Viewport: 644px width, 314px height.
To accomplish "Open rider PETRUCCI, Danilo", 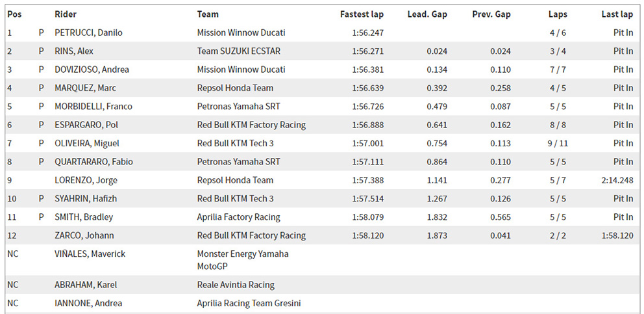I will pos(88,33).
